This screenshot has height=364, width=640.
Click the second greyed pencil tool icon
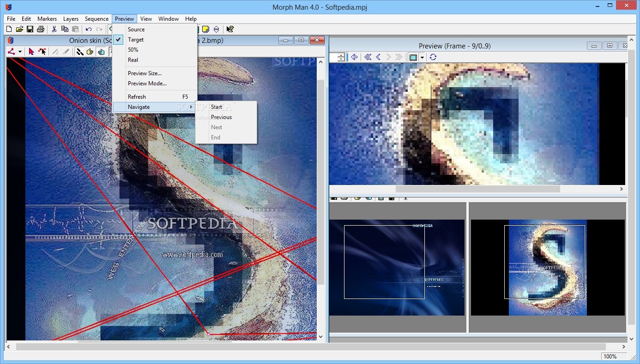(66, 52)
